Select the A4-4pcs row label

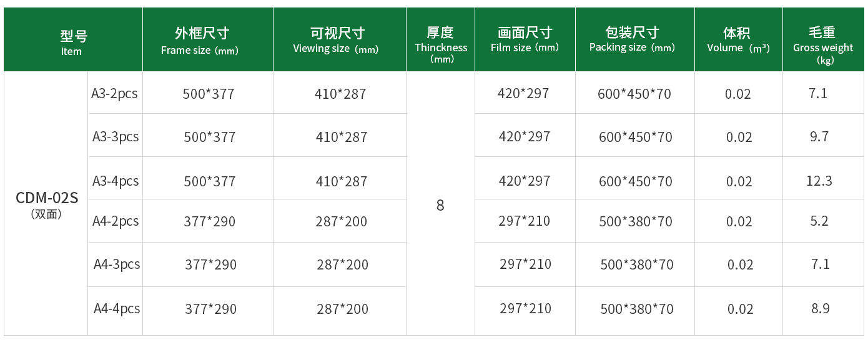click(x=115, y=308)
